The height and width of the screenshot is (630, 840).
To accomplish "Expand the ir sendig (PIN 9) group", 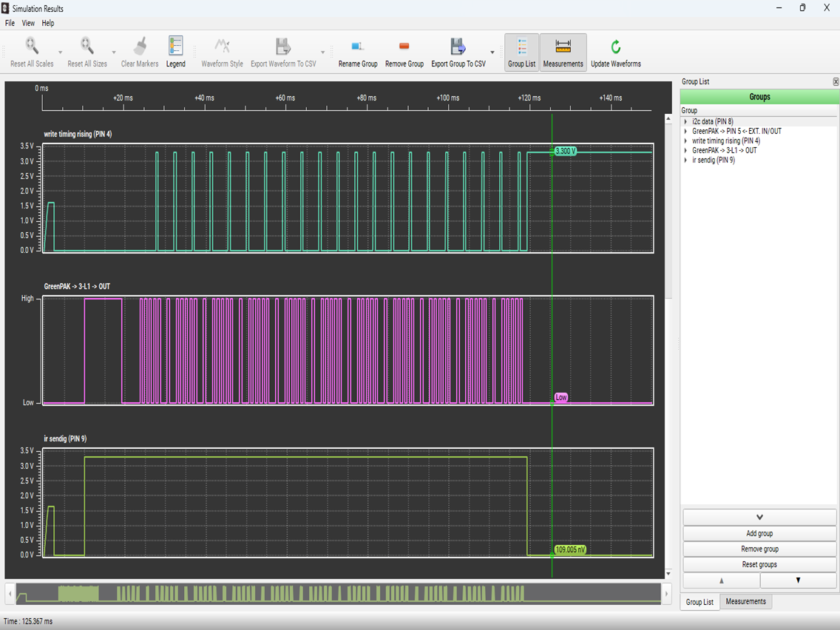I will (685, 160).
